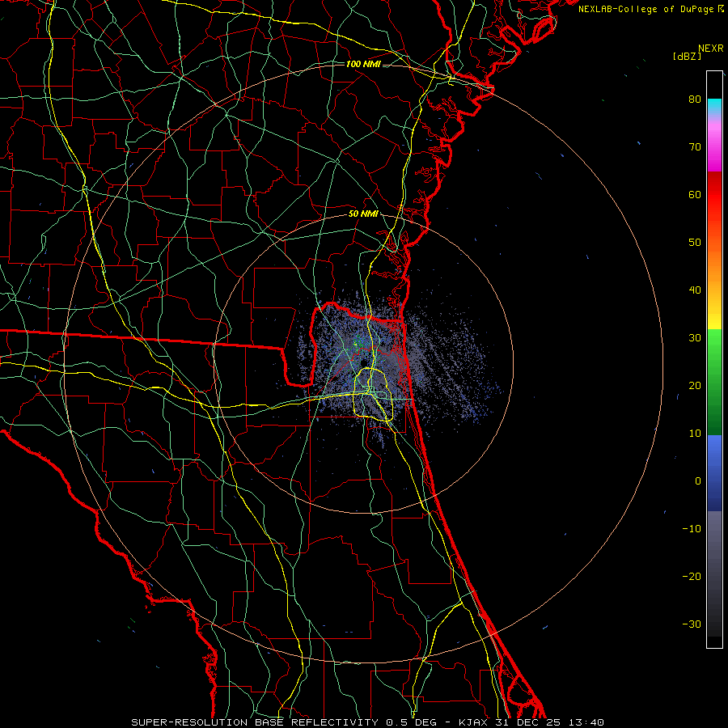Click the 50 NMI range ring label
The width and height of the screenshot is (728, 728).
click(x=363, y=214)
